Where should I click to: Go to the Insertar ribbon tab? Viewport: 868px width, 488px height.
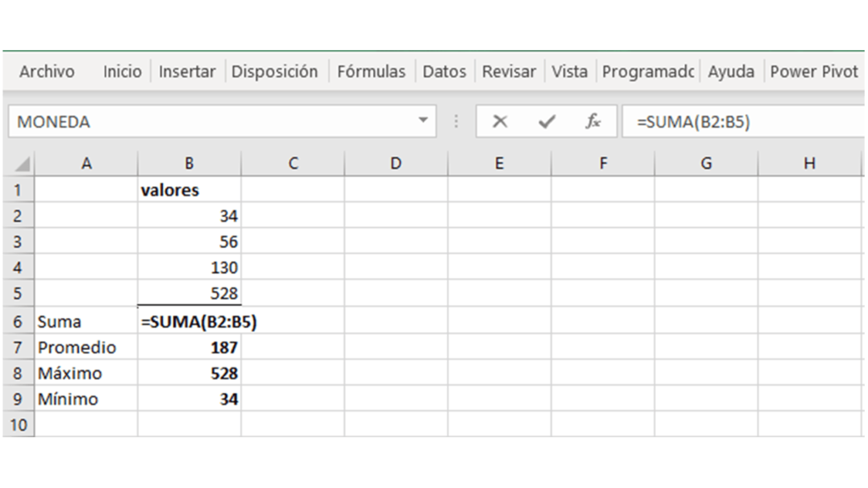click(x=186, y=72)
